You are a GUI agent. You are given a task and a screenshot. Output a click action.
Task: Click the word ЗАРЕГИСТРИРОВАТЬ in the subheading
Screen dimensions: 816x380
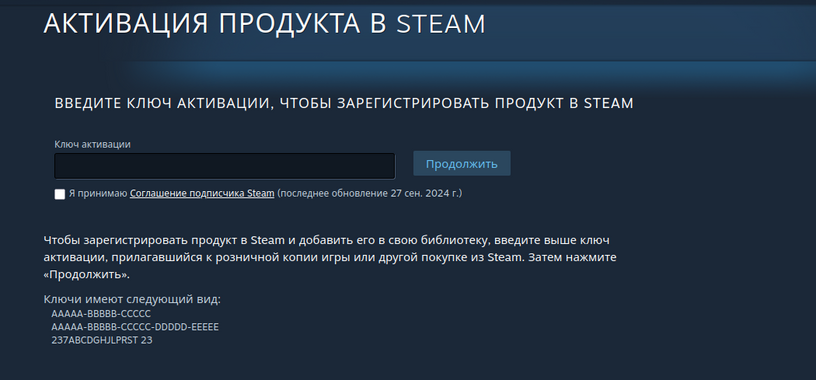[x=413, y=104]
